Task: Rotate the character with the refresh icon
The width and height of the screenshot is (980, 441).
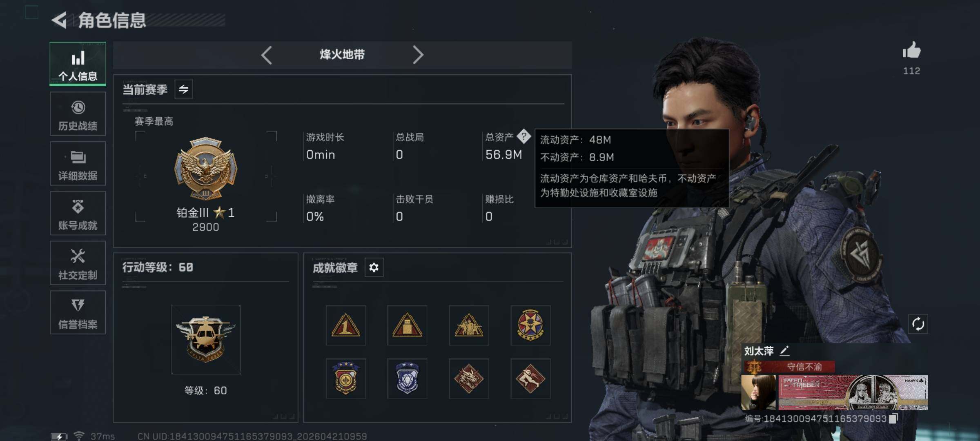Action: tap(918, 324)
